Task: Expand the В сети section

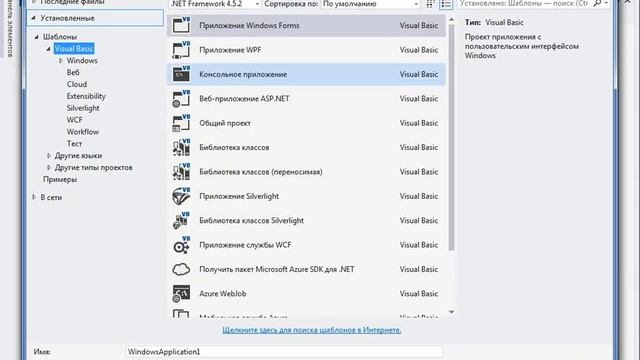Action: point(34,197)
